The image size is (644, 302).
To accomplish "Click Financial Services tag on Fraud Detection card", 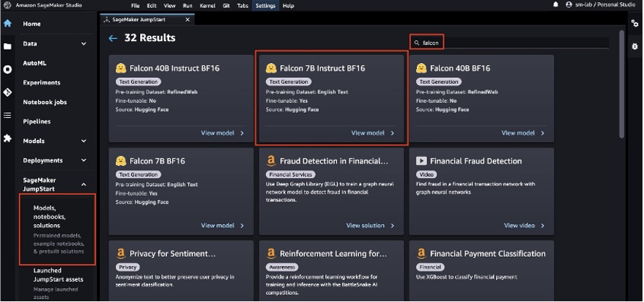I will pos(291,174).
